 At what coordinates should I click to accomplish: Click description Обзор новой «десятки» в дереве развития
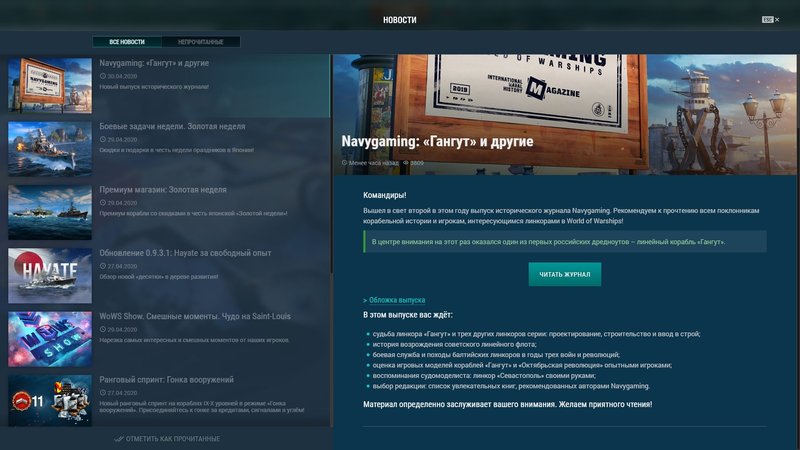point(159,277)
